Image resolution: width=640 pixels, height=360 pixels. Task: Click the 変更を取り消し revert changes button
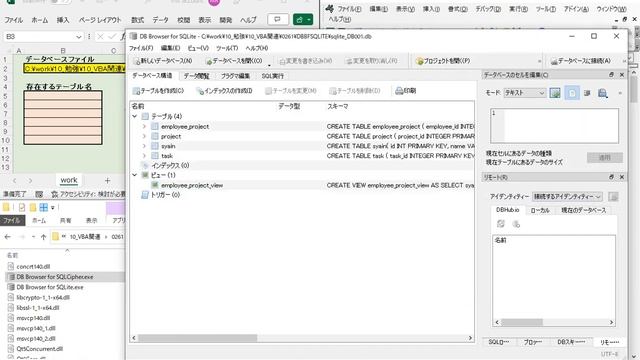371,61
